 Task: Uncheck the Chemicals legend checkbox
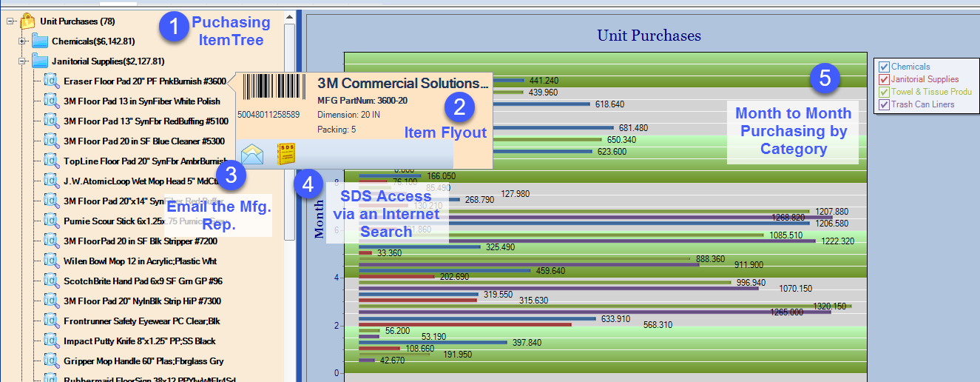tap(882, 67)
